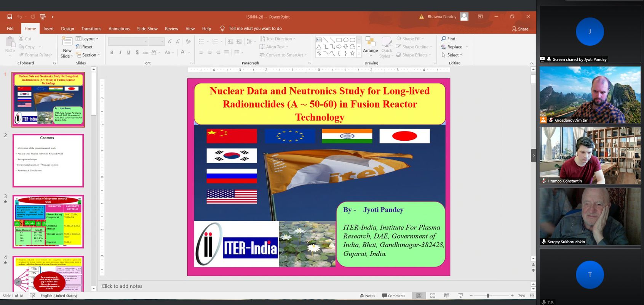Click Clear All Formatting icon
The width and height of the screenshot is (644, 305).
tap(188, 41)
